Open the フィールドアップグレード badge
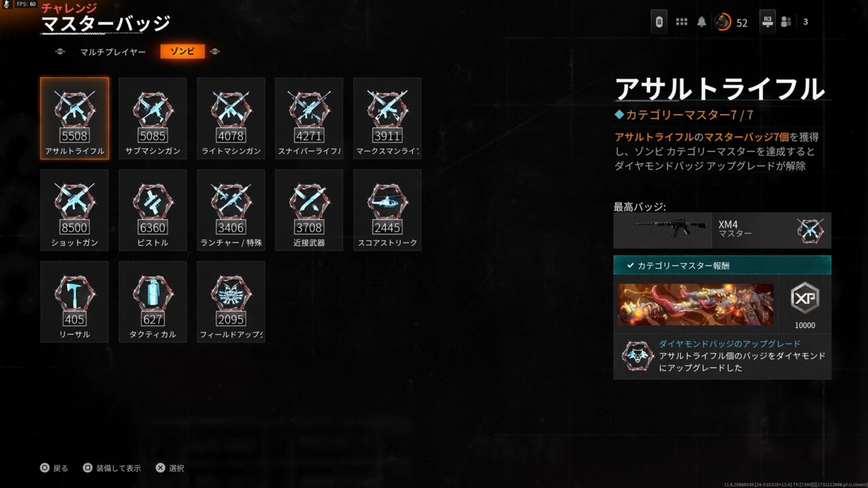Screen dimensions: 868x488 tap(231, 302)
